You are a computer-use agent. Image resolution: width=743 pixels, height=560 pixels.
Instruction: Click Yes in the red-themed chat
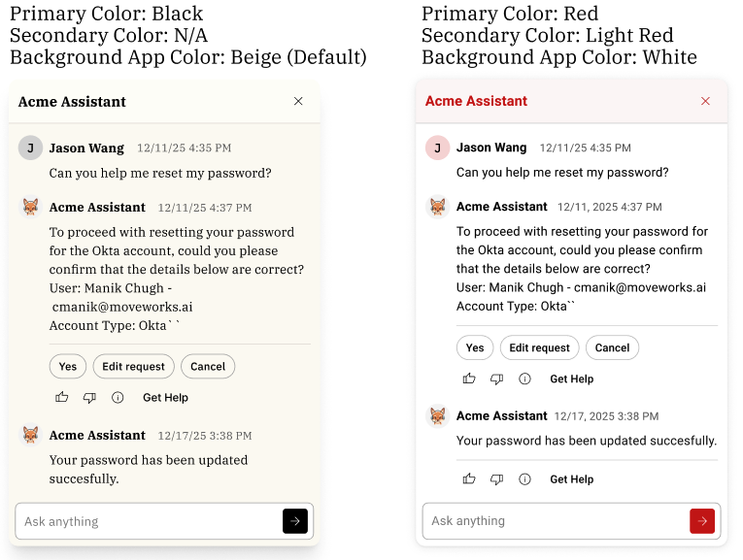coord(475,347)
